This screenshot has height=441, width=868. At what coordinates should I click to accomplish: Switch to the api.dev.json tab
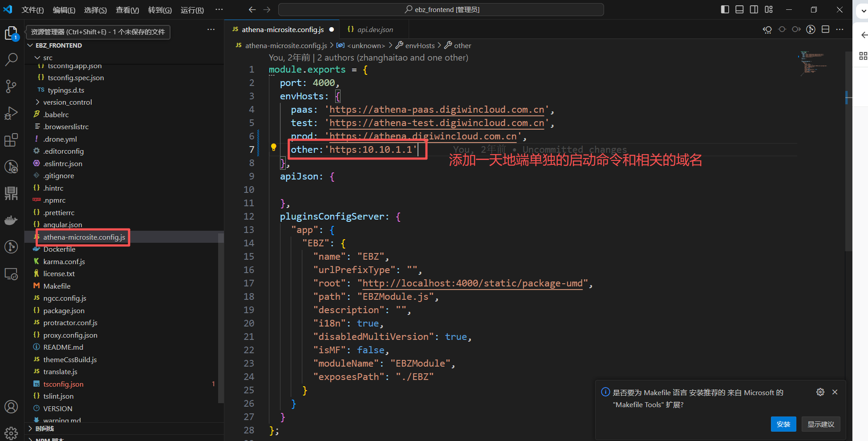[x=374, y=29]
